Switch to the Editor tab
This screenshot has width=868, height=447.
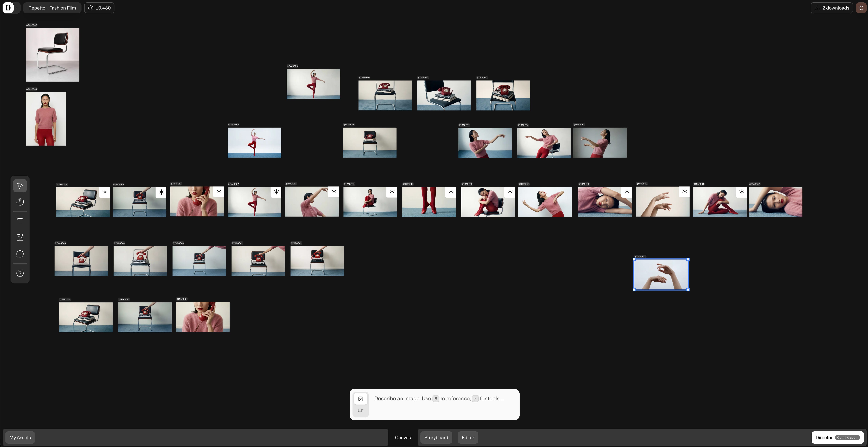(468, 437)
